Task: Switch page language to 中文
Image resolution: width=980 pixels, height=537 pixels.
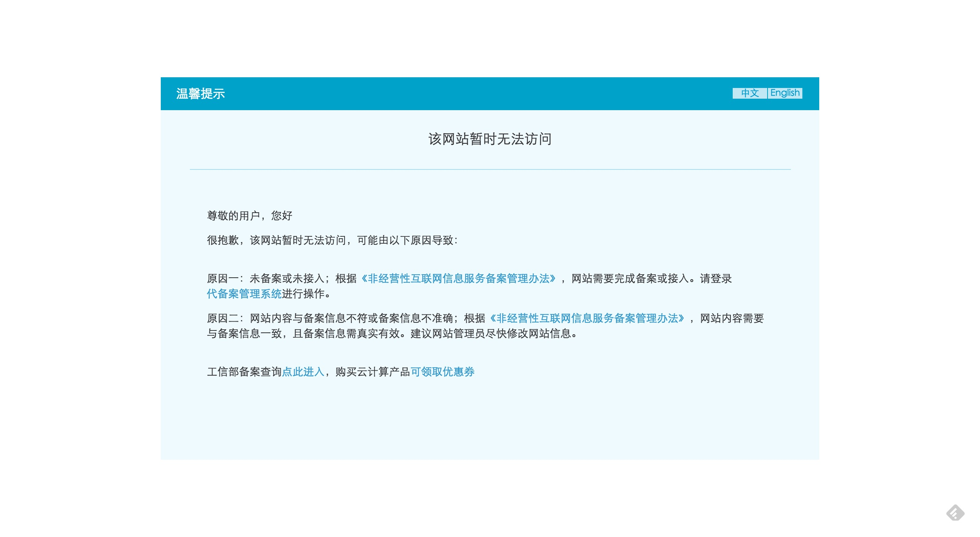Action: click(750, 93)
